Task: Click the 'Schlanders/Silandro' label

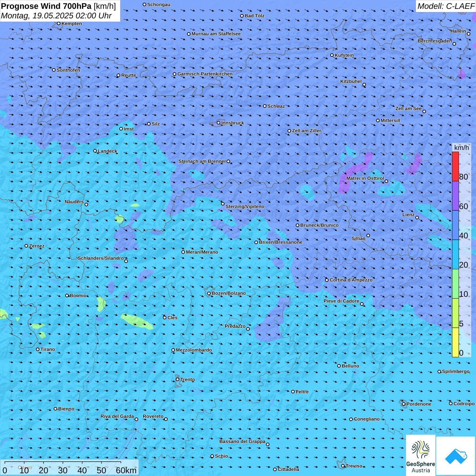Action: tap(101, 258)
